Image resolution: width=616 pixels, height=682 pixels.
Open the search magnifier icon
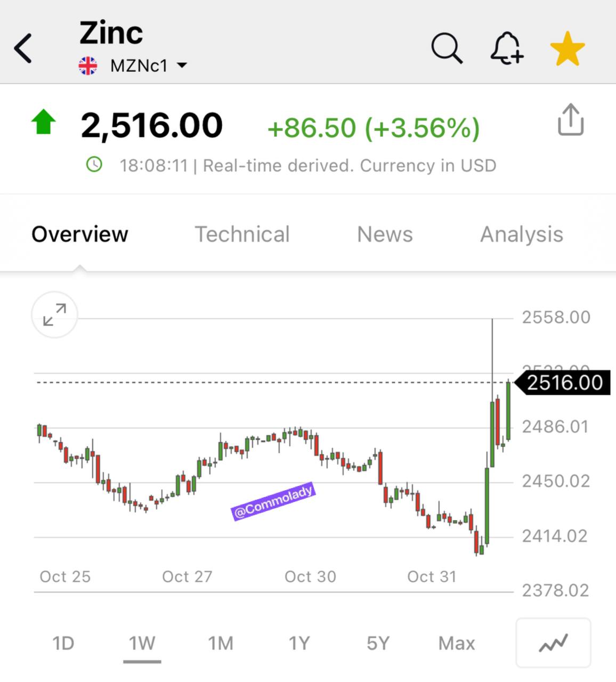(x=447, y=48)
